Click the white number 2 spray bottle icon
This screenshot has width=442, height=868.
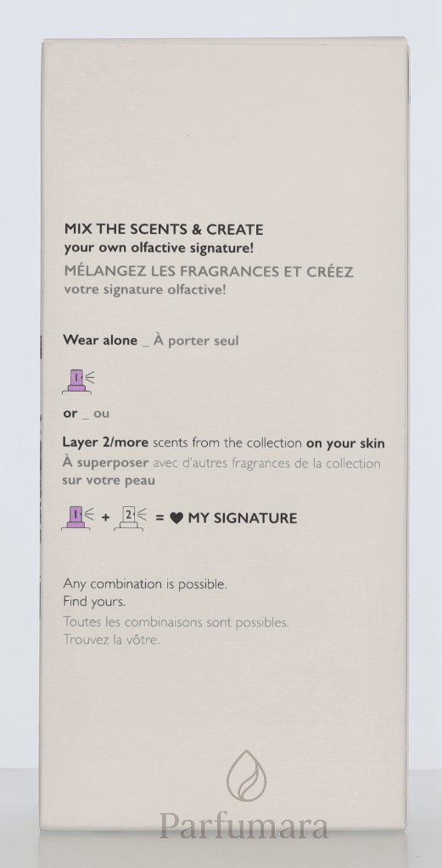[130, 520]
